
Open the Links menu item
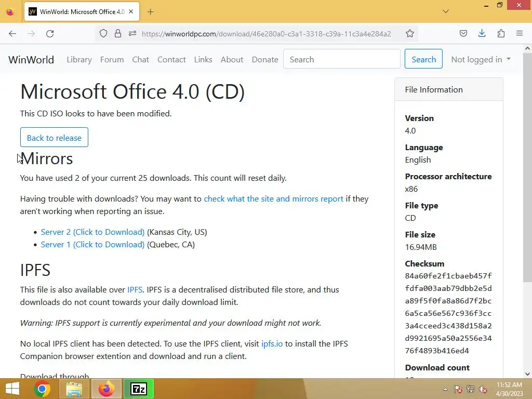pyautogui.click(x=203, y=59)
